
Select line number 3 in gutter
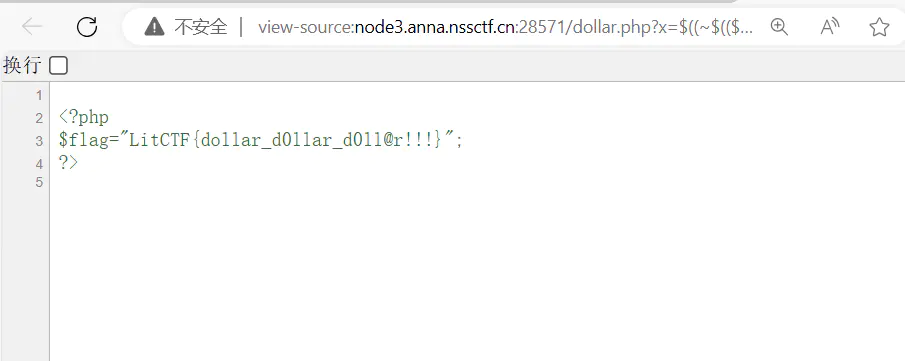[39, 141]
